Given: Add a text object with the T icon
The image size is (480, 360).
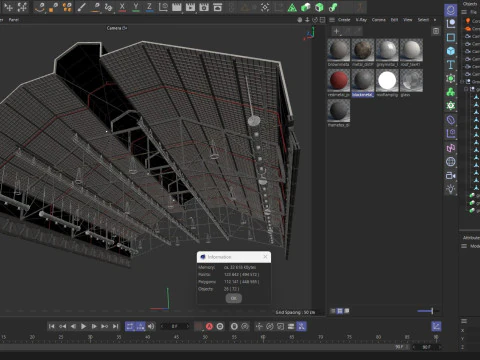Looking at the screenshot, I should click(x=451, y=65).
